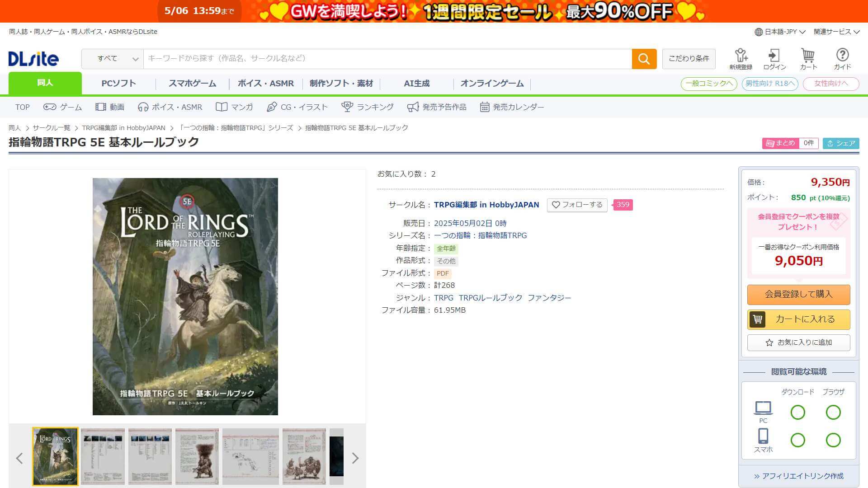Click the game controller ゲーム icon
The height and width of the screenshot is (488, 868).
click(x=50, y=107)
